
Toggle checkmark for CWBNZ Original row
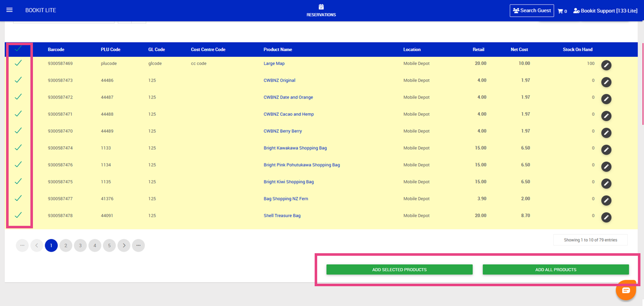(x=18, y=80)
